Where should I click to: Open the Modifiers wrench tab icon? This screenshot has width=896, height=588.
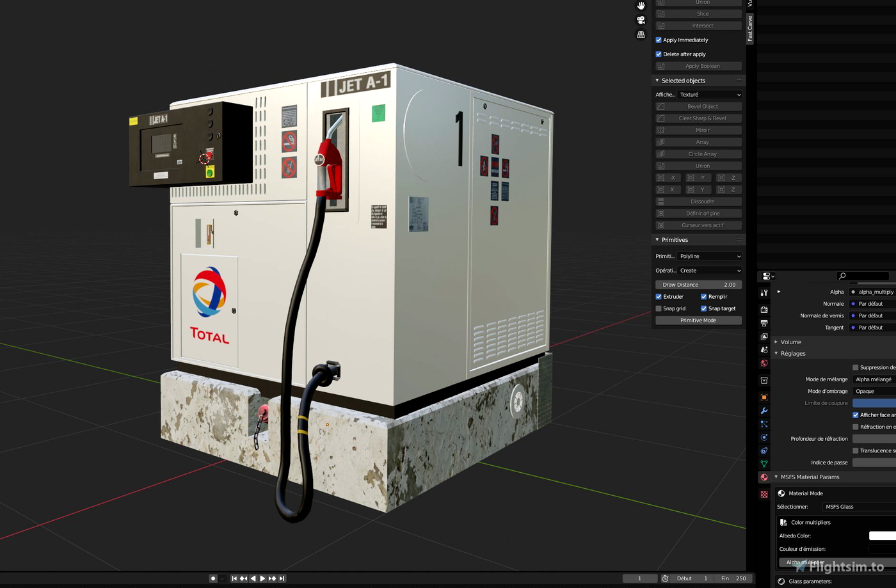764,411
